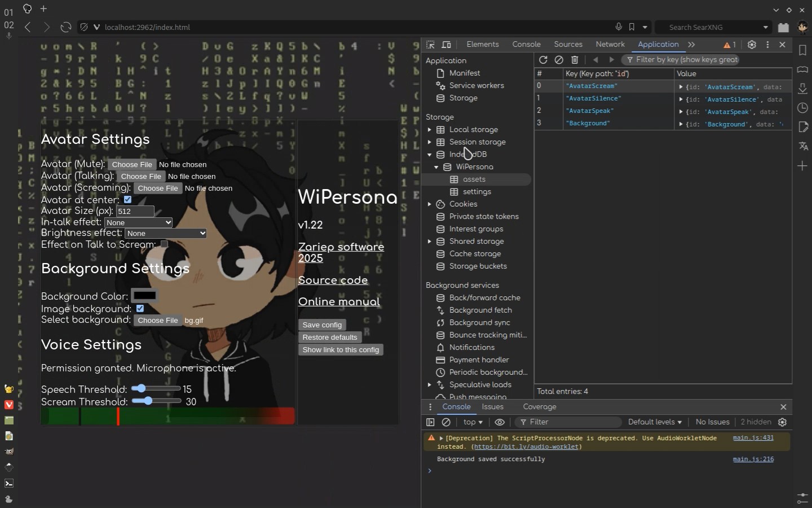812x508 pixels.
Task: Bookmark this page from the address bar
Action: (x=632, y=27)
